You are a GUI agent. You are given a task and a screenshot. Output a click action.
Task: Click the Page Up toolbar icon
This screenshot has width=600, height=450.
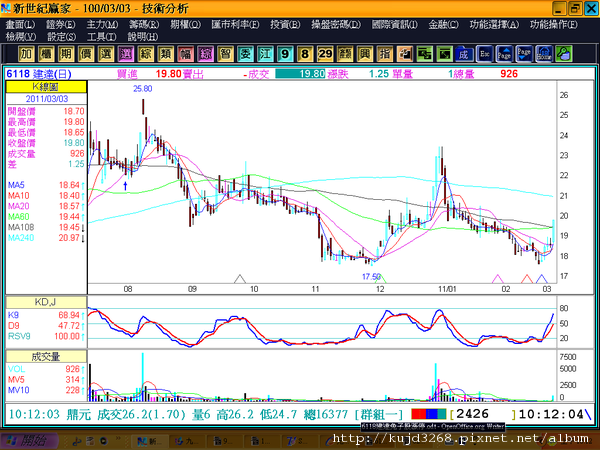click(504, 54)
